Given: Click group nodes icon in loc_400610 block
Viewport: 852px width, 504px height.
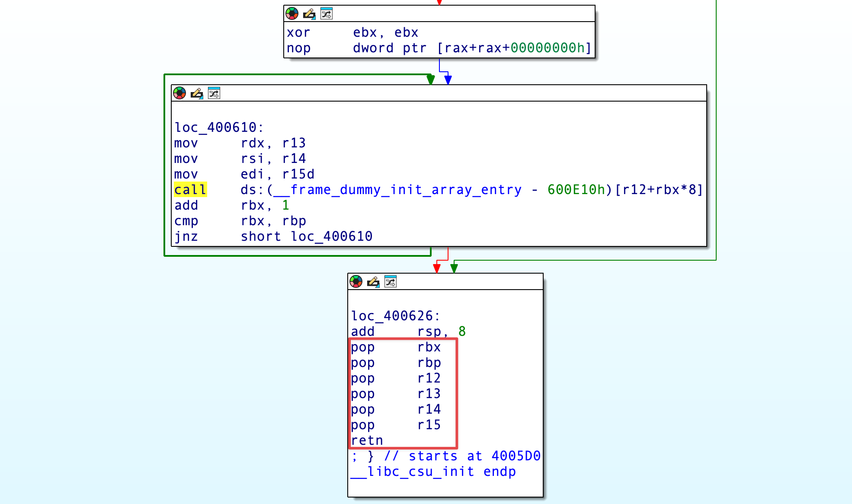Looking at the screenshot, I should click(214, 93).
